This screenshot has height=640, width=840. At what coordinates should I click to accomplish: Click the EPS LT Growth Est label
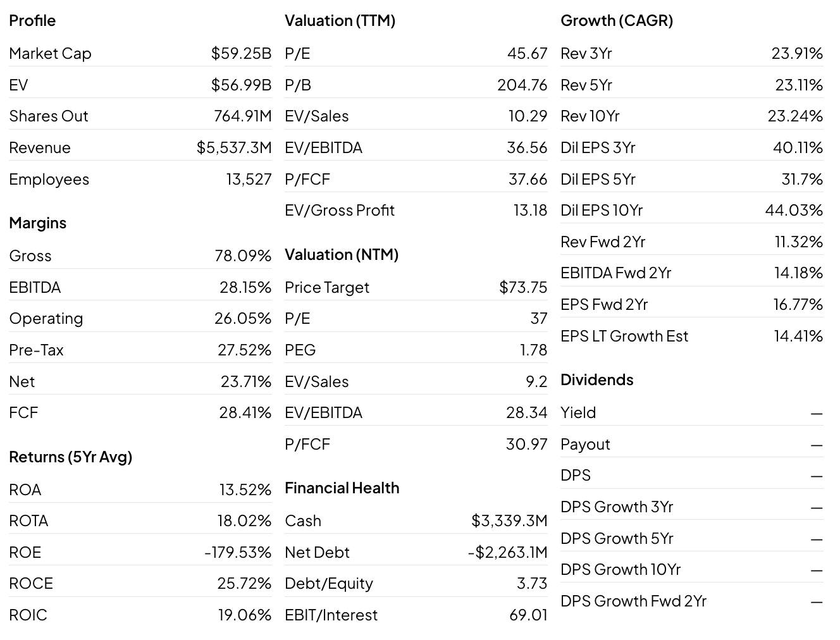[624, 336]
